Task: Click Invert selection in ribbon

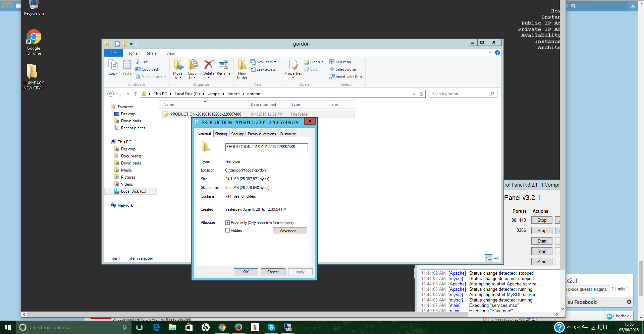Action: pyautogui.click(x=345, y=77)
